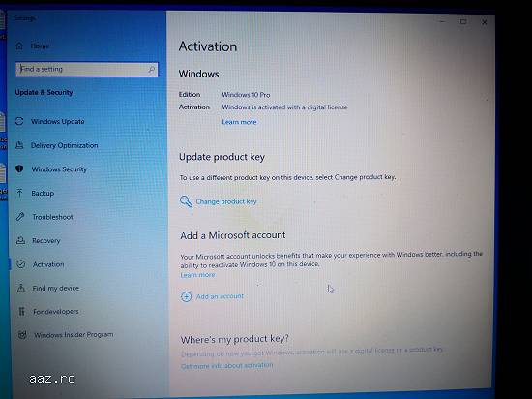Viewport: 532px width, 399px height.
Task: Click the Change product key link
Action: coord(226,201)
